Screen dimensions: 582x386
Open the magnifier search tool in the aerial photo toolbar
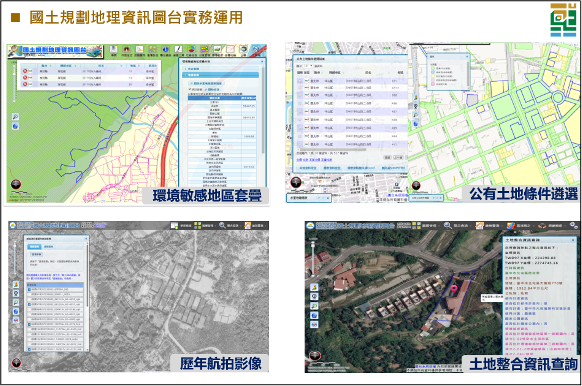coord(222,225)
